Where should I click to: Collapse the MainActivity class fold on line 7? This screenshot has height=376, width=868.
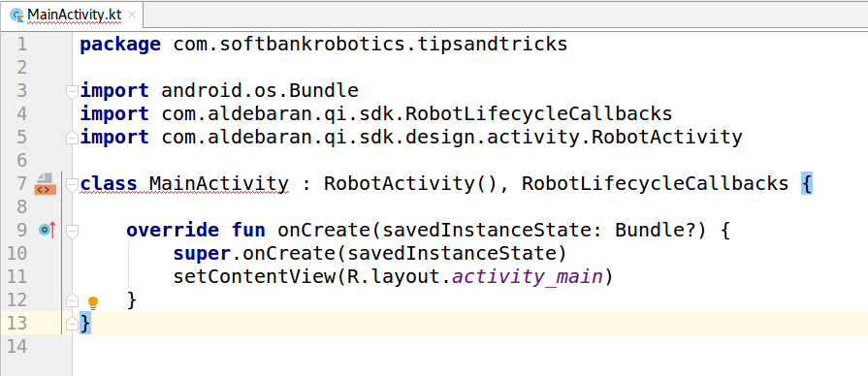pyautogui.click(x=72, y=185)
